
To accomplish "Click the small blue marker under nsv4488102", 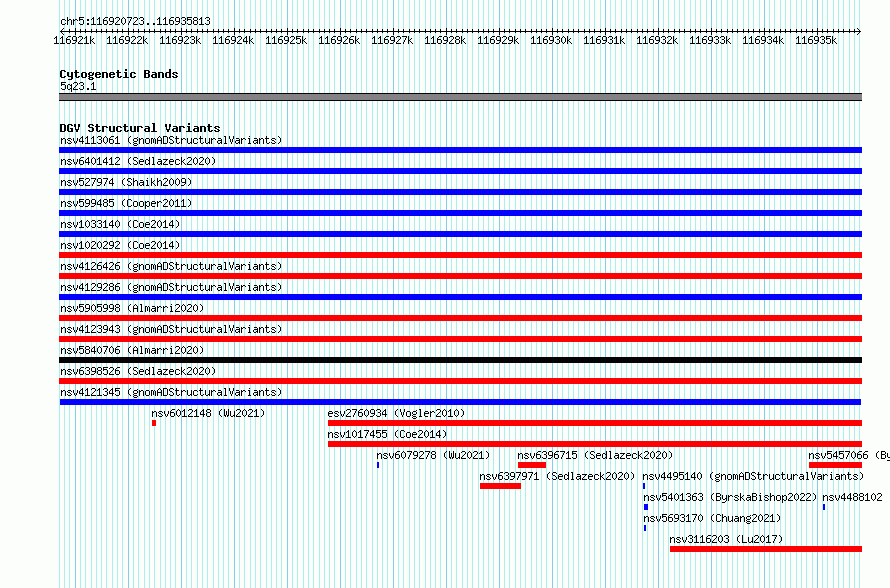I will tap(824, 507).
